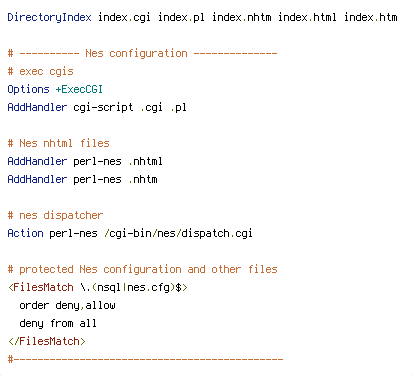Click index.nhtm in the DirectoryIndex line
The width and height of the screenshot is (412, 376).
[x=242, y=17]
